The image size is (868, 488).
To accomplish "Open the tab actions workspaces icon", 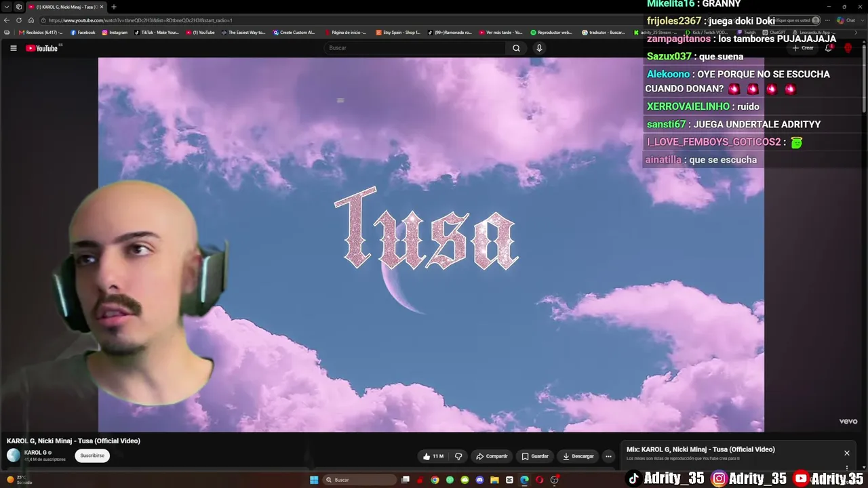I will 18,7.
